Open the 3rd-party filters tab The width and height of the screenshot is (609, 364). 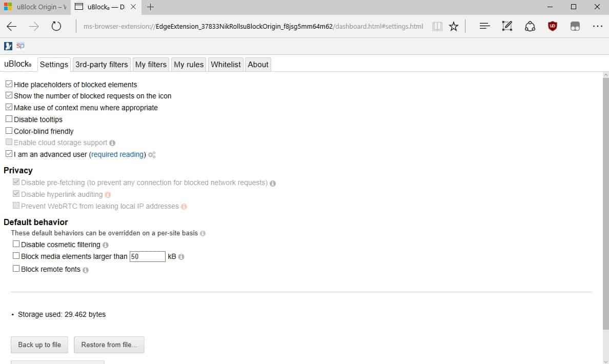click(101, 65)
